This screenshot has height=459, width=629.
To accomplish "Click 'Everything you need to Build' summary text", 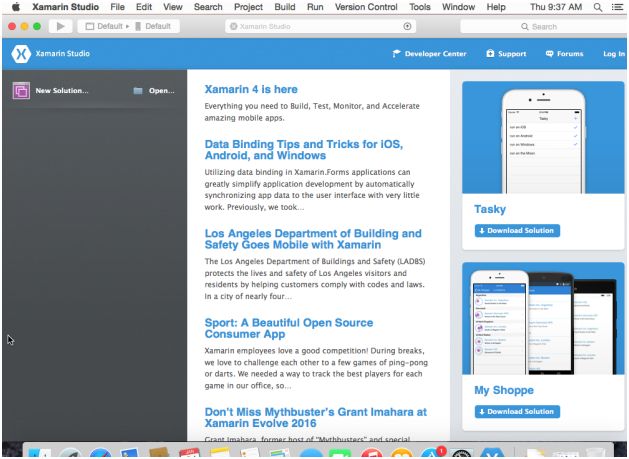I will [312, 112].
